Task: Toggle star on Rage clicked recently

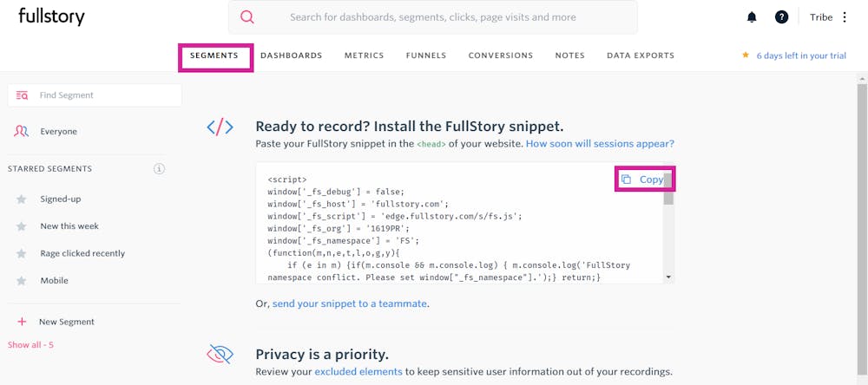Action: point(22,254)
